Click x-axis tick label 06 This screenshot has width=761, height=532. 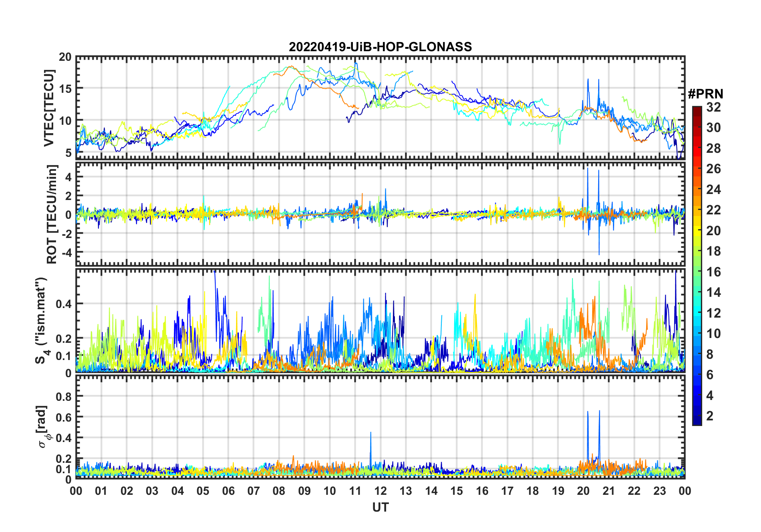pos(228,491)
